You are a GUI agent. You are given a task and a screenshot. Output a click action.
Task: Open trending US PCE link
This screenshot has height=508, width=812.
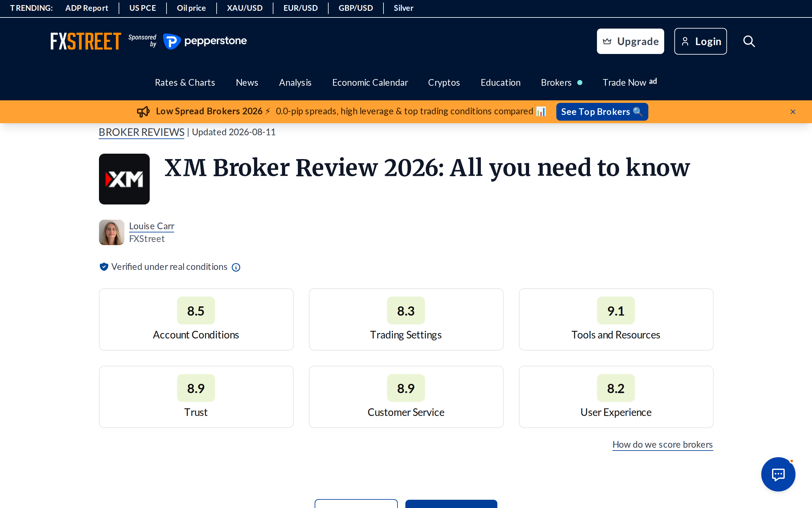click(x=143, y=8)
